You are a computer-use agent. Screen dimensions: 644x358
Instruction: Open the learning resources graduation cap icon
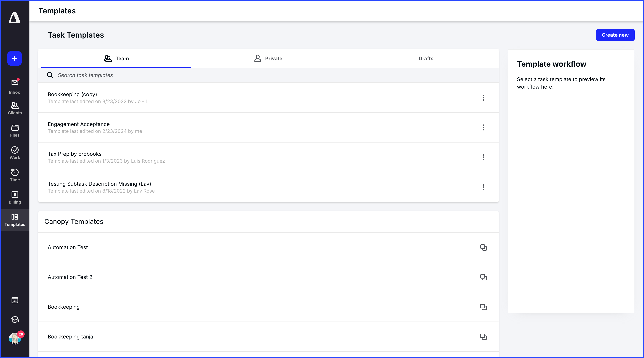coord(15,319)
